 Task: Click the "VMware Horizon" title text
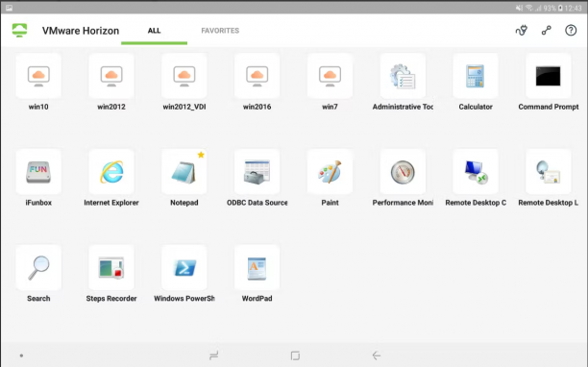(x=81, y=31)
